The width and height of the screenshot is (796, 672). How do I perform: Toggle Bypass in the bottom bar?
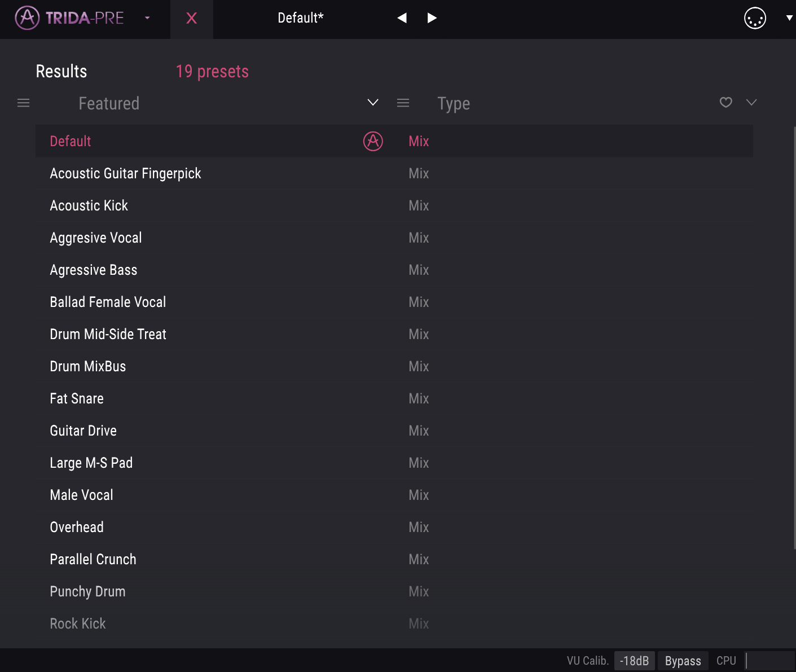point(683,660)
